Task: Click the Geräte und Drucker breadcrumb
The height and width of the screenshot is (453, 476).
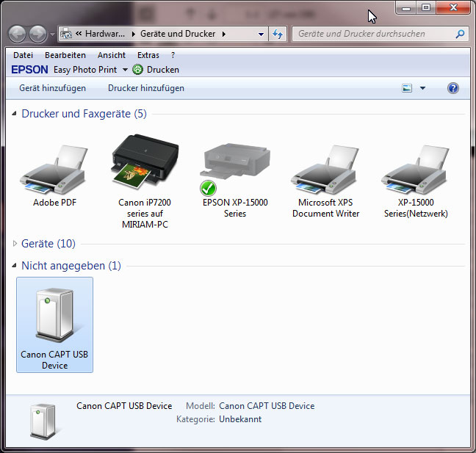Action: (x=178, y=34)
